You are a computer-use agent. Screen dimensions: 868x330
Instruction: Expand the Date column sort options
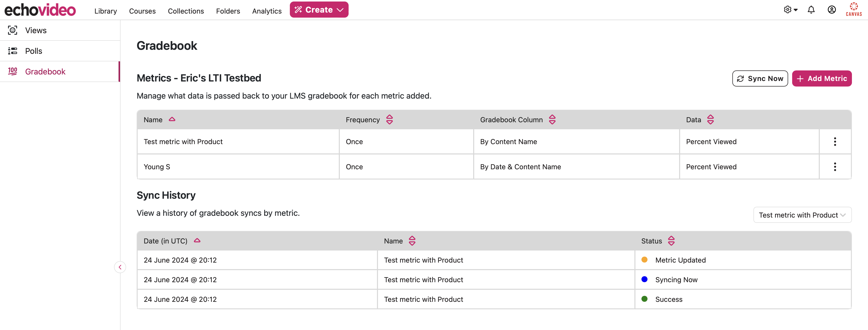click(198, 241)
